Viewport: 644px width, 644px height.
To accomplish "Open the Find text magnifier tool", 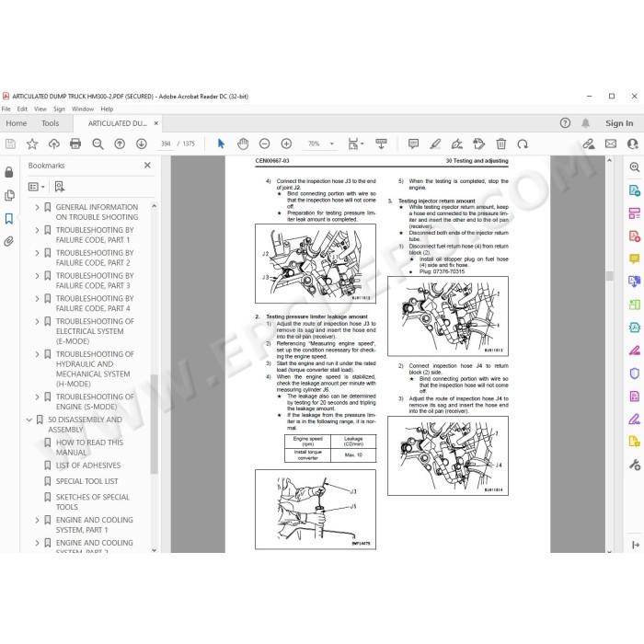I will click(x=98, y=144).
